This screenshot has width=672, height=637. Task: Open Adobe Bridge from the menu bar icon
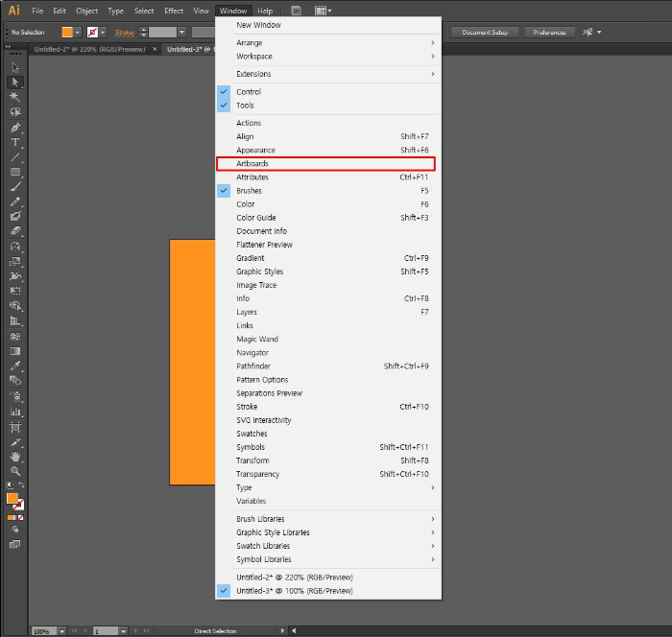point(296,11)
